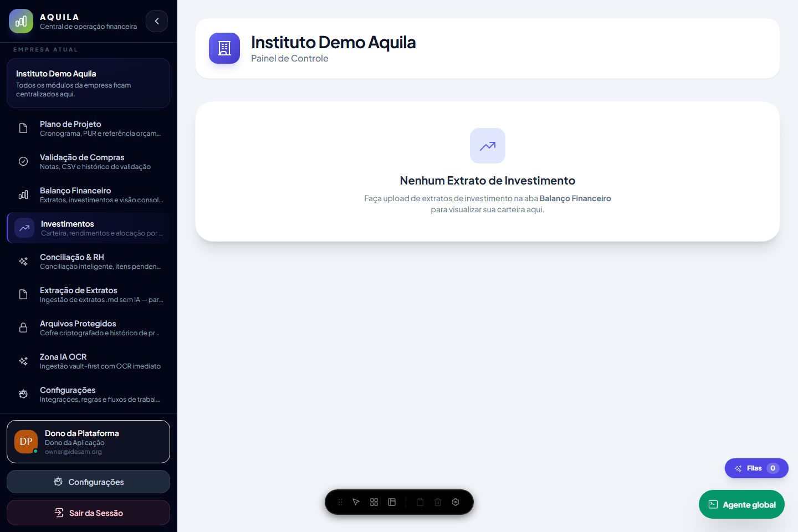Click Sair da Sessão button

click(x=88, y=513)
